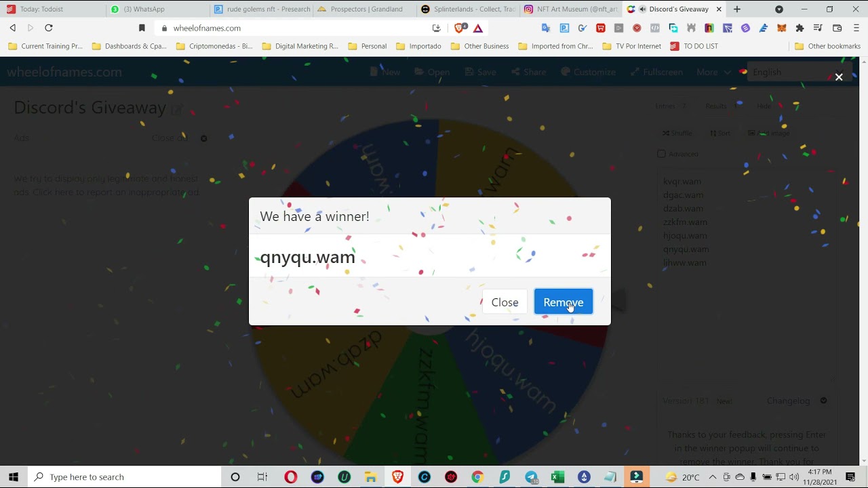868x488 pixels.
Task: Switch to the Prospectors | Grandland tab
Action: (364, 9)
